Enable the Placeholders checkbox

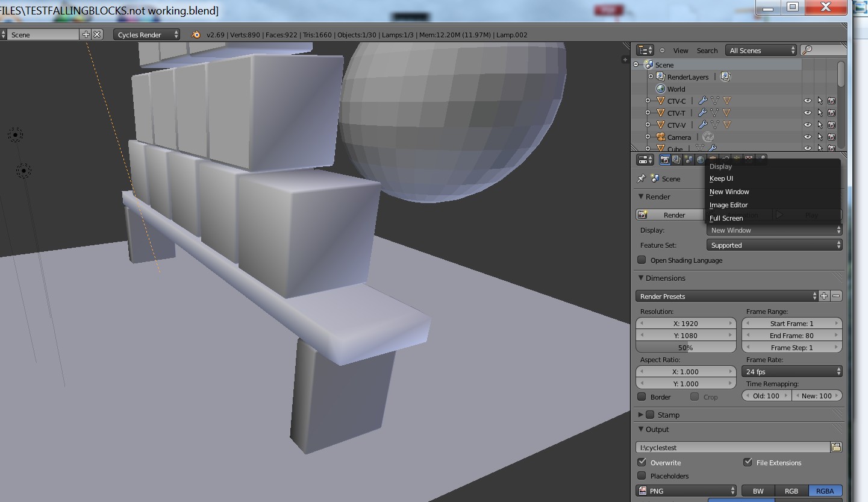point(642,475)
